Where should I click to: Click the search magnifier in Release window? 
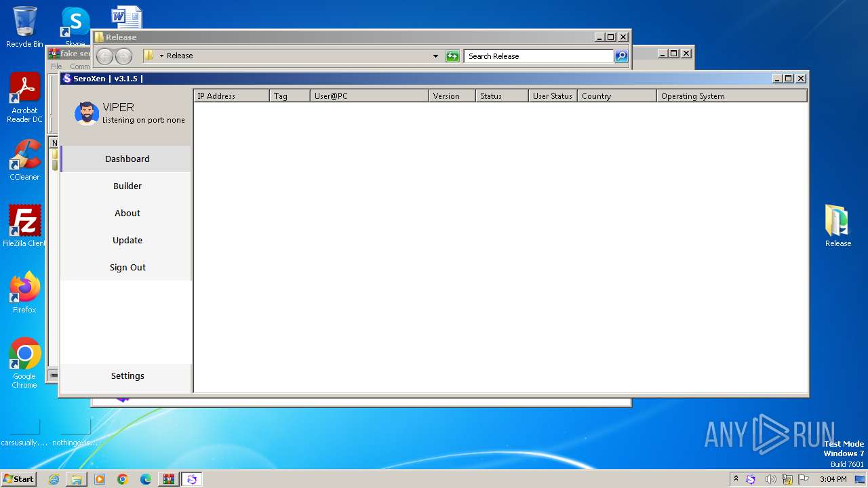(x=621, y=56)
